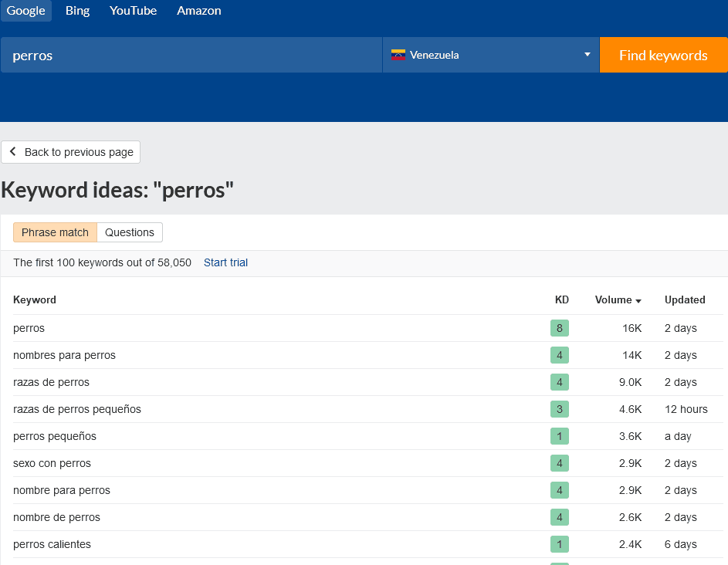
Task: Open the Start trial link
Action: tap(225, 262)
